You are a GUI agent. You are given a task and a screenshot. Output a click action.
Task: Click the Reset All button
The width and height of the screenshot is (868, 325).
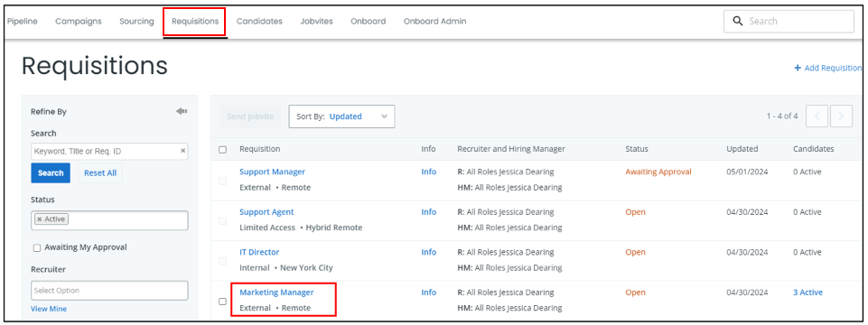pyautogui.click(x=100, y=172)
